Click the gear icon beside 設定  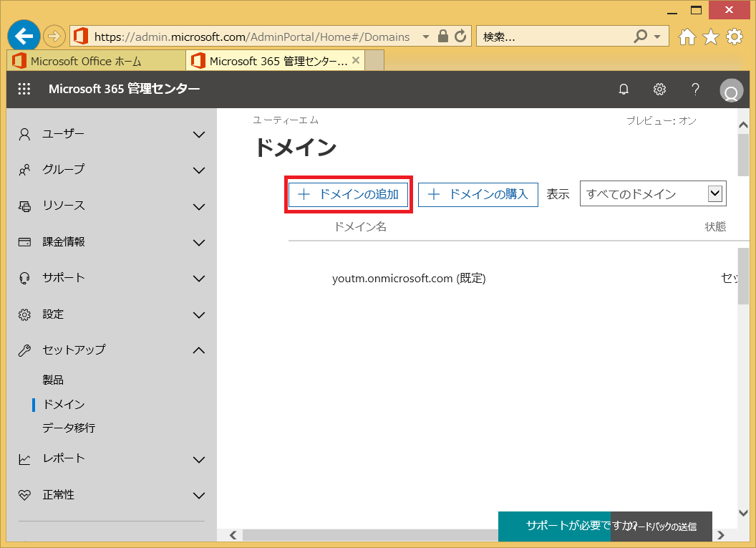click(x=24, y=314)
